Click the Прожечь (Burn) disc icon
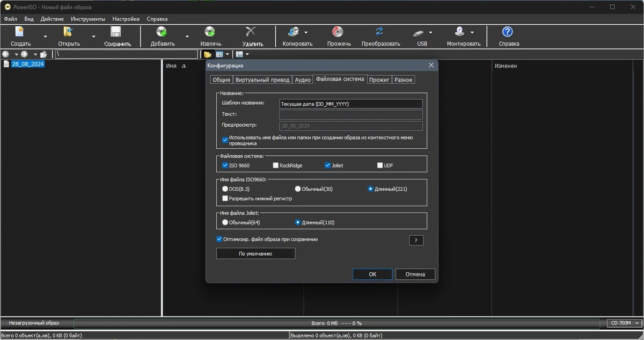The image size is (644, 340). [338, 32]
